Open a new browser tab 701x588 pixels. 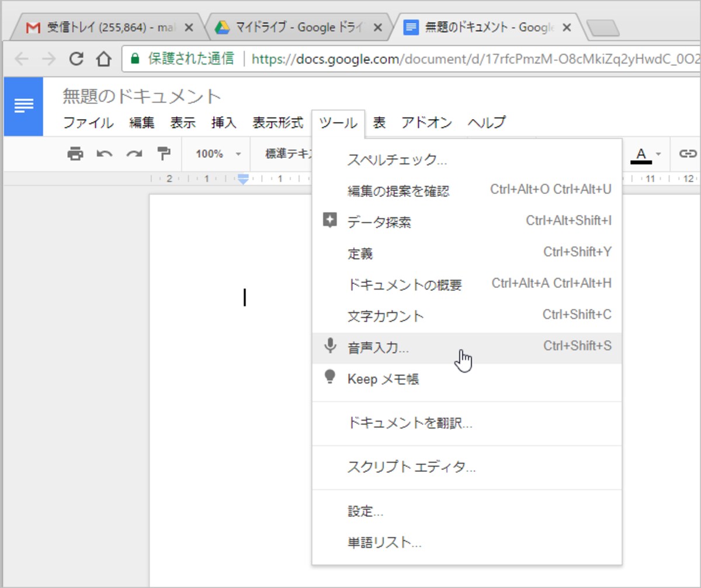[602, 28]
